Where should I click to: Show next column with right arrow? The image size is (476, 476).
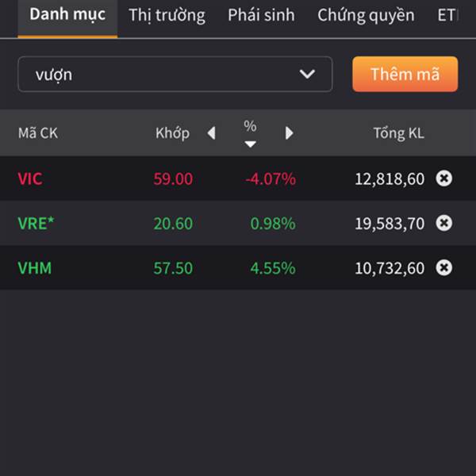(x=289, y=133)
